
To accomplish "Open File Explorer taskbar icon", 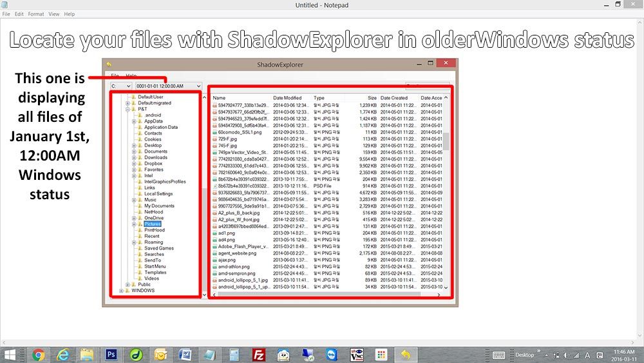I will click(87, 355).
